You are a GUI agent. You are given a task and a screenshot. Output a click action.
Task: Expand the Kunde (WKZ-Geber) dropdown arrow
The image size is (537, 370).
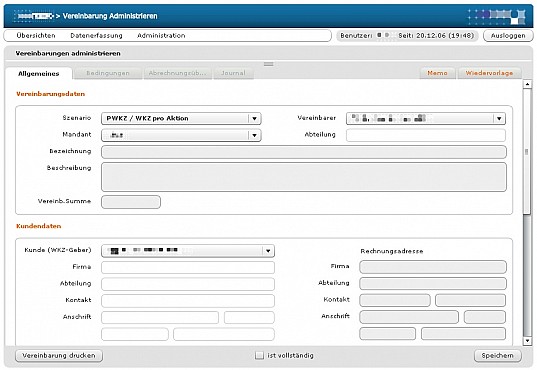[x=268, y=251]
